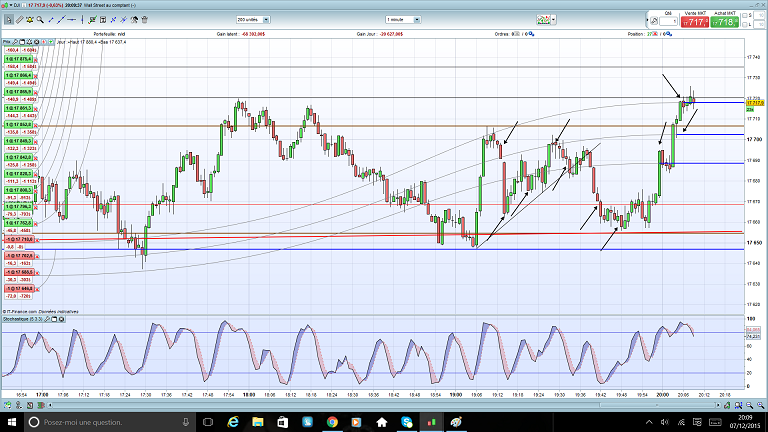Click search-gear icon next to Position
The width and height of the screenshot is (768, 432).
tap(670, 34)
